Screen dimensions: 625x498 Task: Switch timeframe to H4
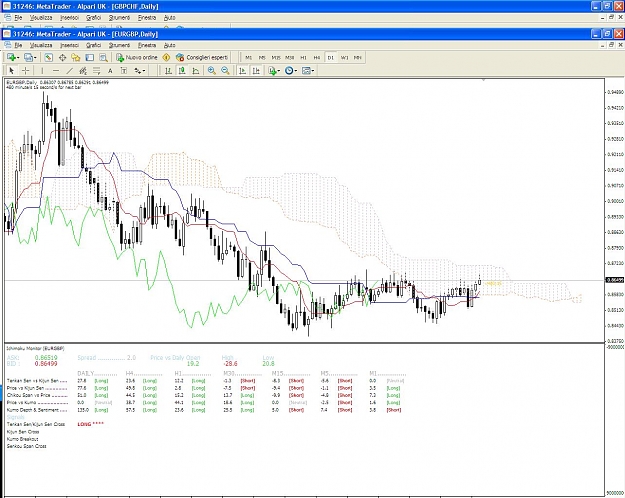pos(317,57)
